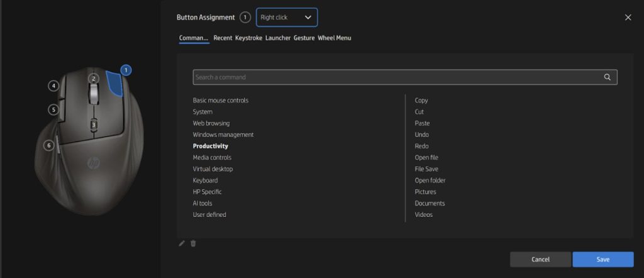The width and height of the screenshot is (644, 278).
Task: Choose the Undo command
Action: 421,135
